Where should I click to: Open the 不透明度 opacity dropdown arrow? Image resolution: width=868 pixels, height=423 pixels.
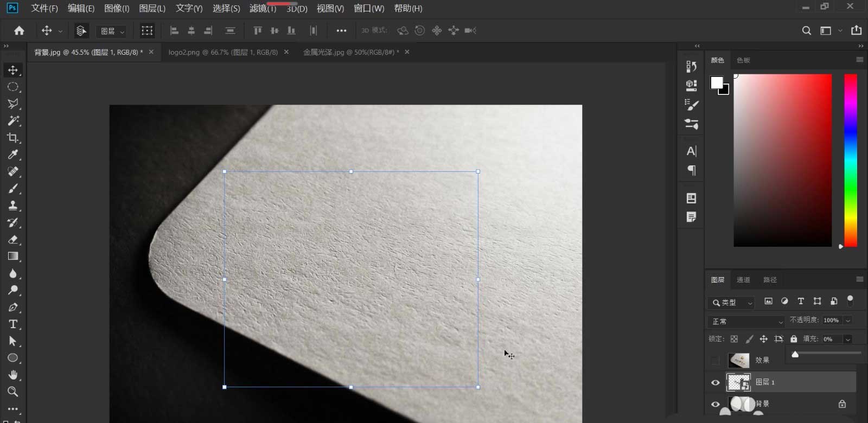click(848, 321)
